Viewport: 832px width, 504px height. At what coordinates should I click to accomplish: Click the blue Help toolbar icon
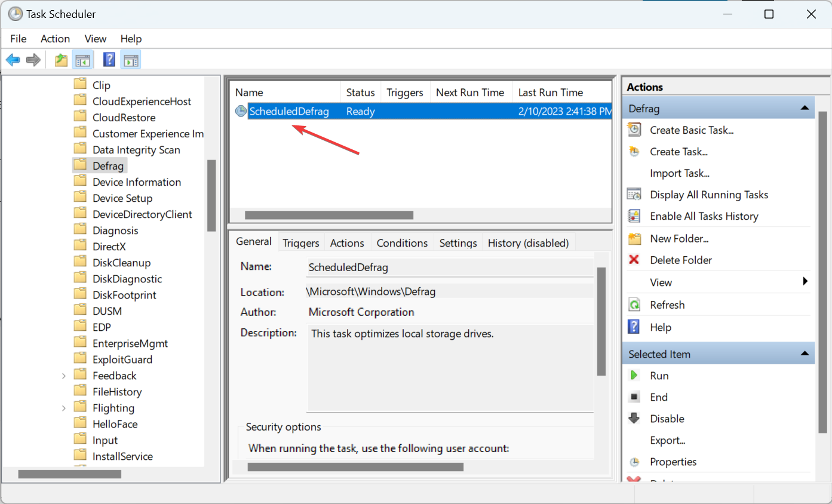(109, 60)
